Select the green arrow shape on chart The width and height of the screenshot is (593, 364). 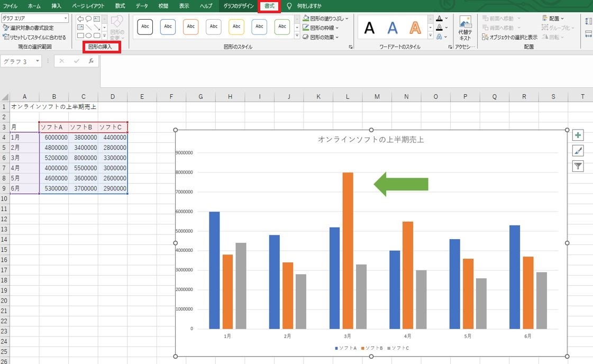pos(401,184)
